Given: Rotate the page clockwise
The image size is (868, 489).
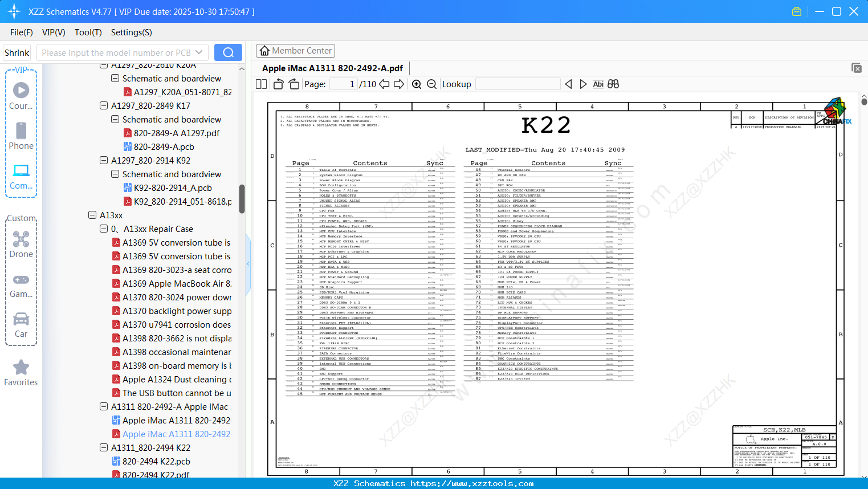Looking at the screenshot, I should click(294, 84).
